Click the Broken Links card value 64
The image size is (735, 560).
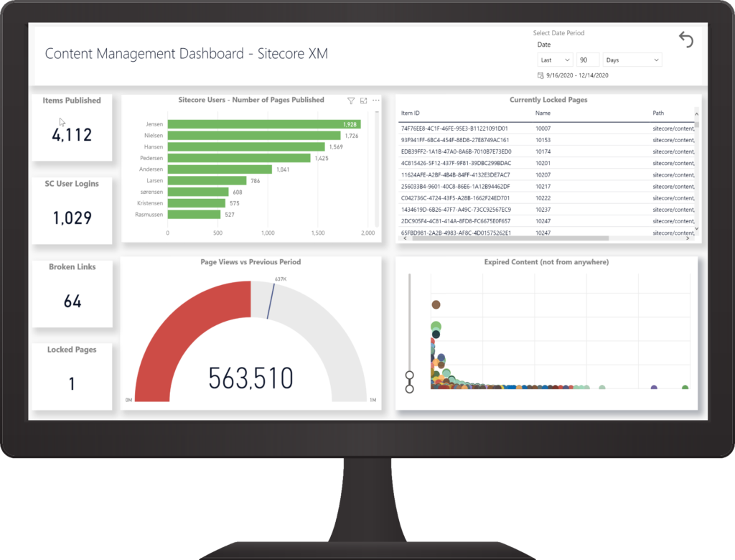(72, 301)
